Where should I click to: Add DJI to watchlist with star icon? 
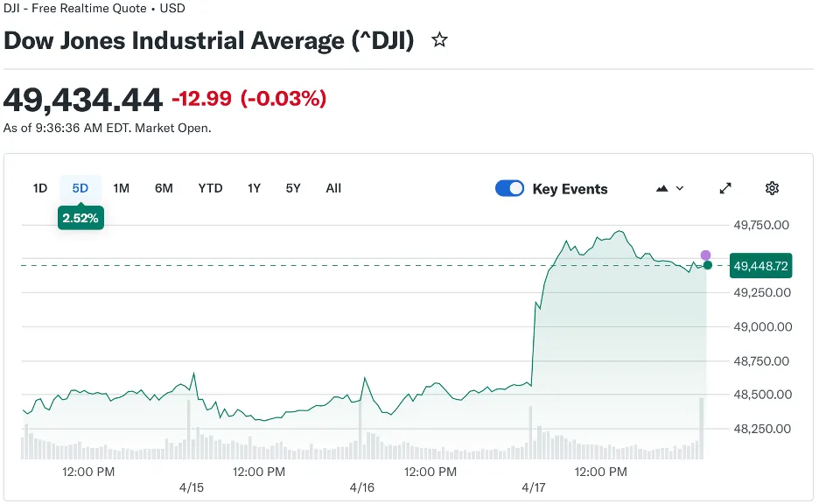coord(440,40)
